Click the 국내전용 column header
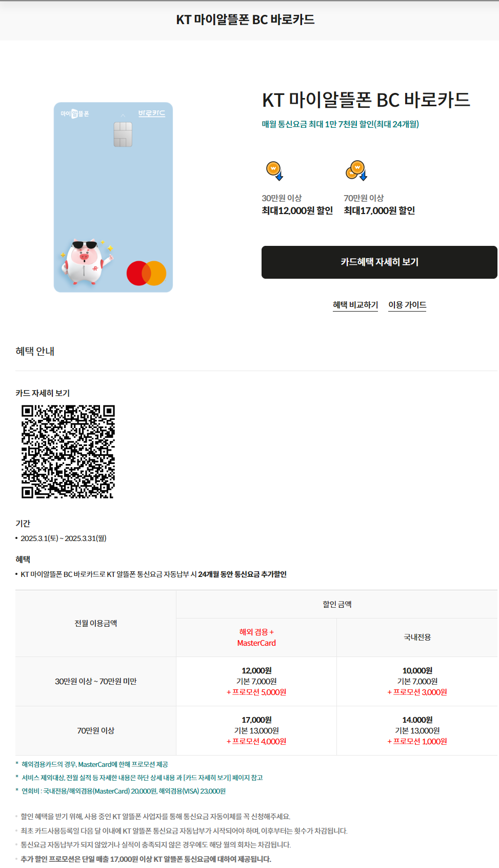 (x=417, y=638)
